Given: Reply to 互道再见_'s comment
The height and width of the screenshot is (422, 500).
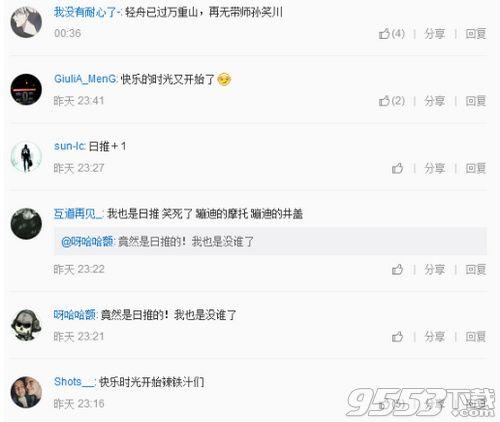Looking at the screenshot, I should point(476,269).
